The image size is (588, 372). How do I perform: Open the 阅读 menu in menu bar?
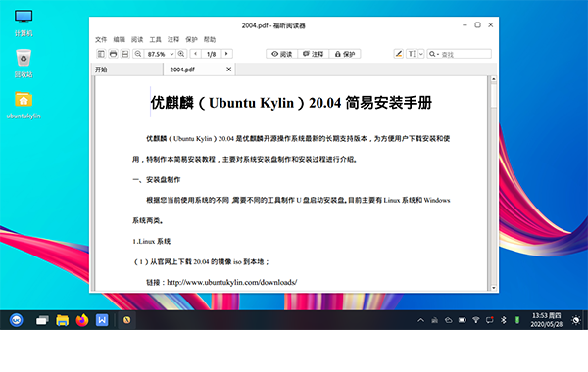tap(137, 39)
